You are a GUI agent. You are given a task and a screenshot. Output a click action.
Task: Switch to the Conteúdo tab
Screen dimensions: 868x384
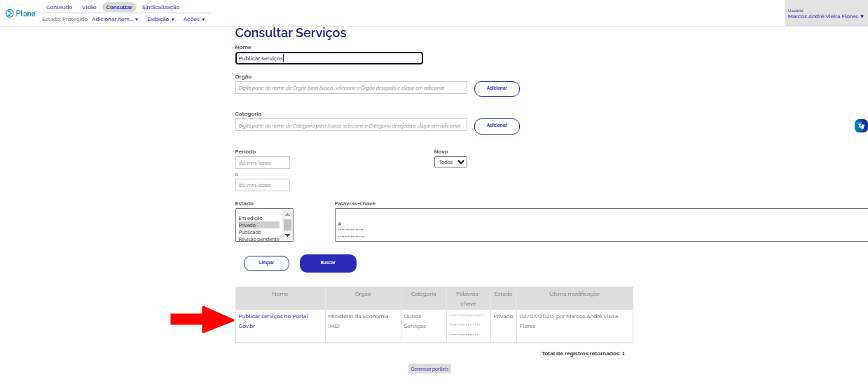(x=59, y=7)
